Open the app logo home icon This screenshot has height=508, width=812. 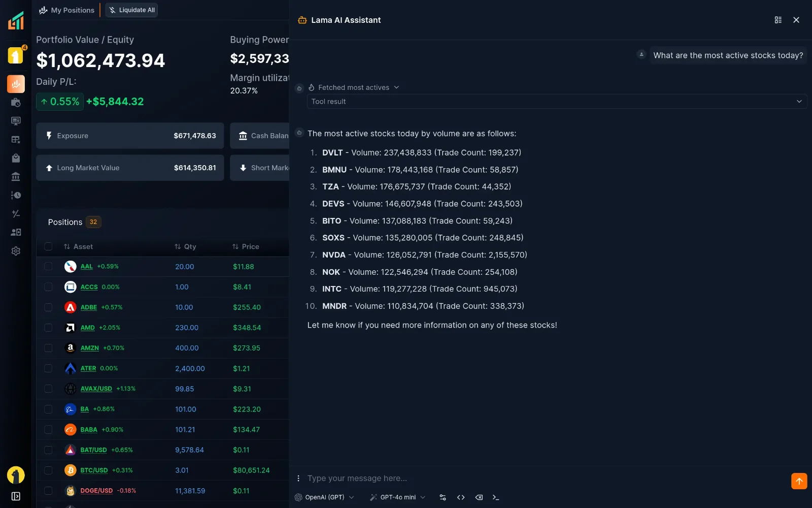pos(16,21)
